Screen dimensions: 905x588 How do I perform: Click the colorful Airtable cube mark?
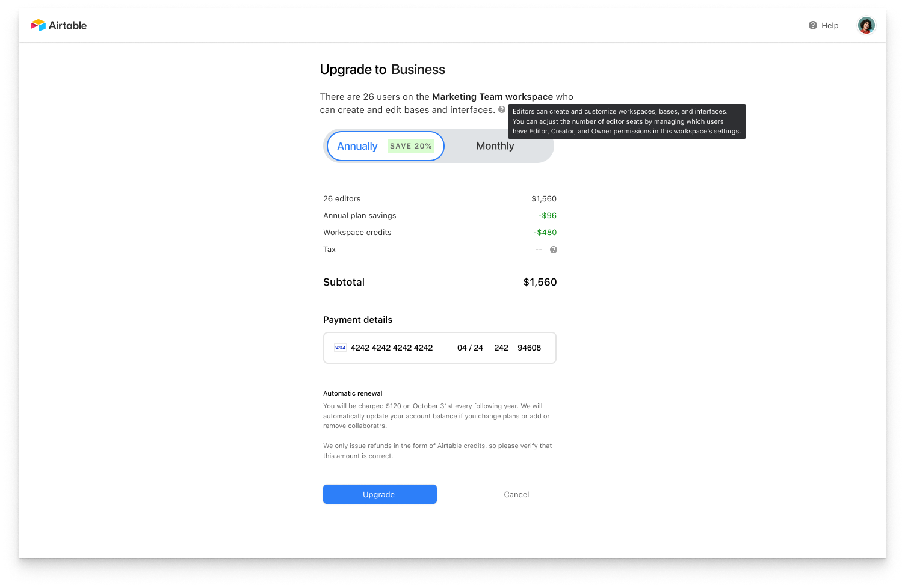tap(37, 25)
